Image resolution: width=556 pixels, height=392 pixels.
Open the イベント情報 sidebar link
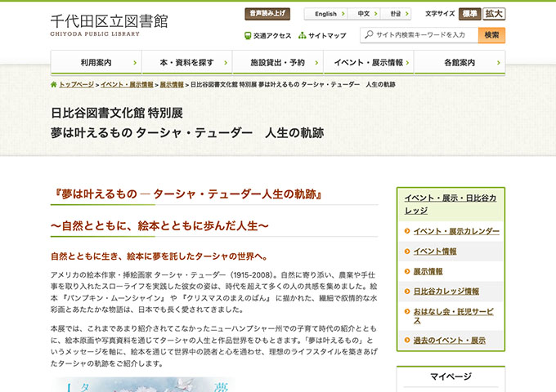pyautogui.click(x=435, y=252)
